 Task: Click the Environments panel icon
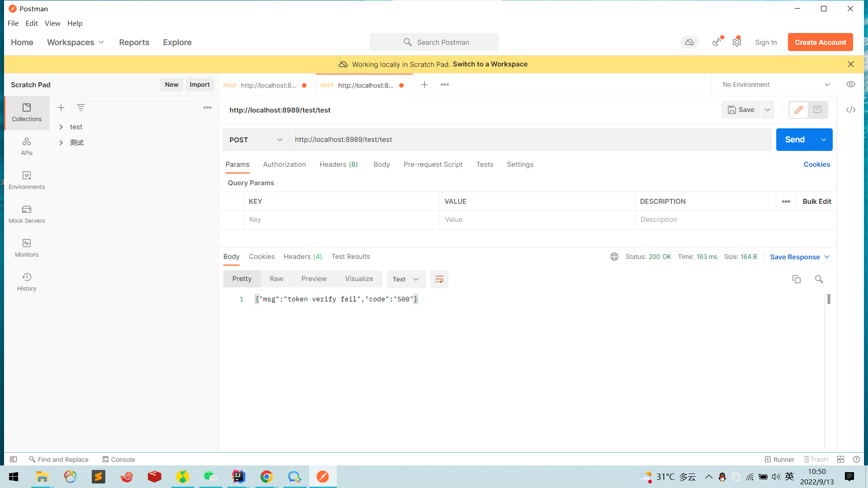[x=26, y=179]
